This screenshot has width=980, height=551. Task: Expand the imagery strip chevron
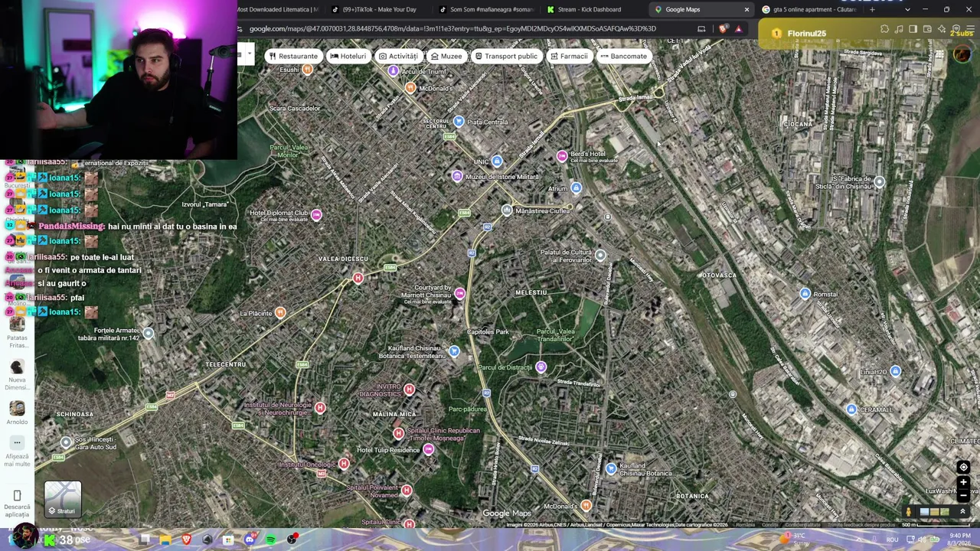point(963,511)
